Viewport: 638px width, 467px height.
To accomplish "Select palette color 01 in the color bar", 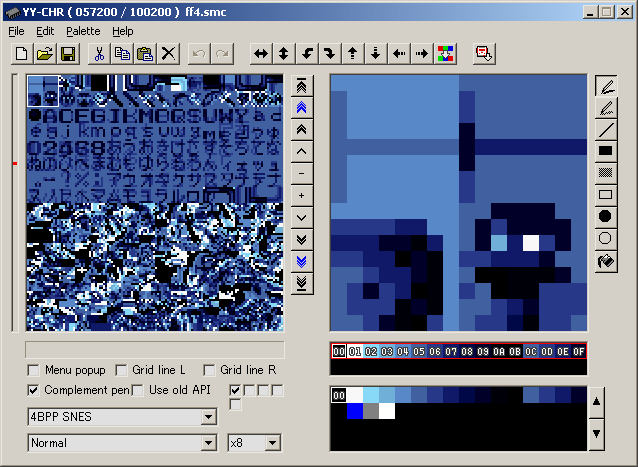I will click(x=355, y=351).
